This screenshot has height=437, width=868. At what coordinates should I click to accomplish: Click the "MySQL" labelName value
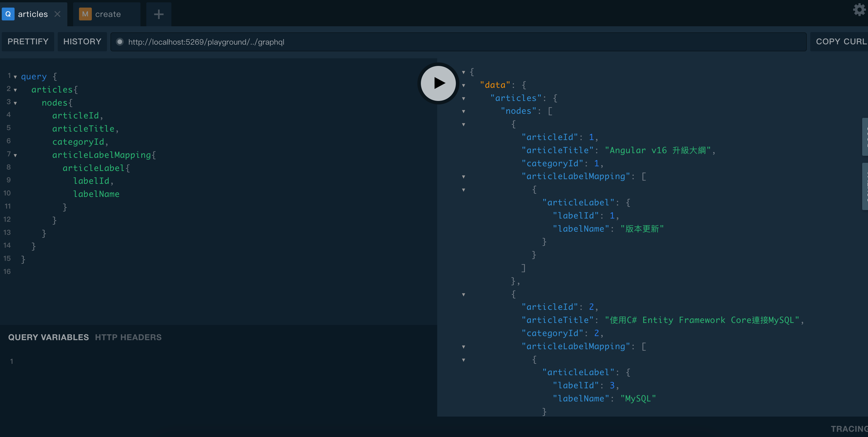(638, 398)
